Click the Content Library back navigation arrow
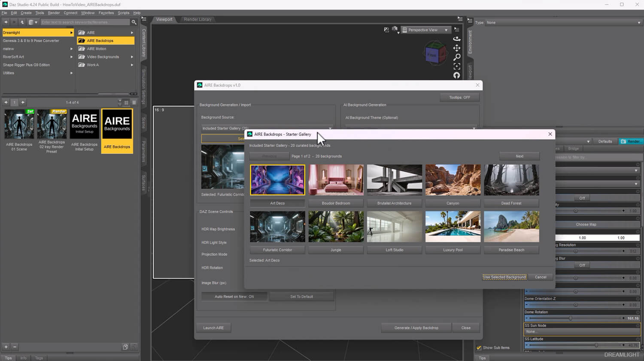The image size is (644, 361). tap(6, 22)
